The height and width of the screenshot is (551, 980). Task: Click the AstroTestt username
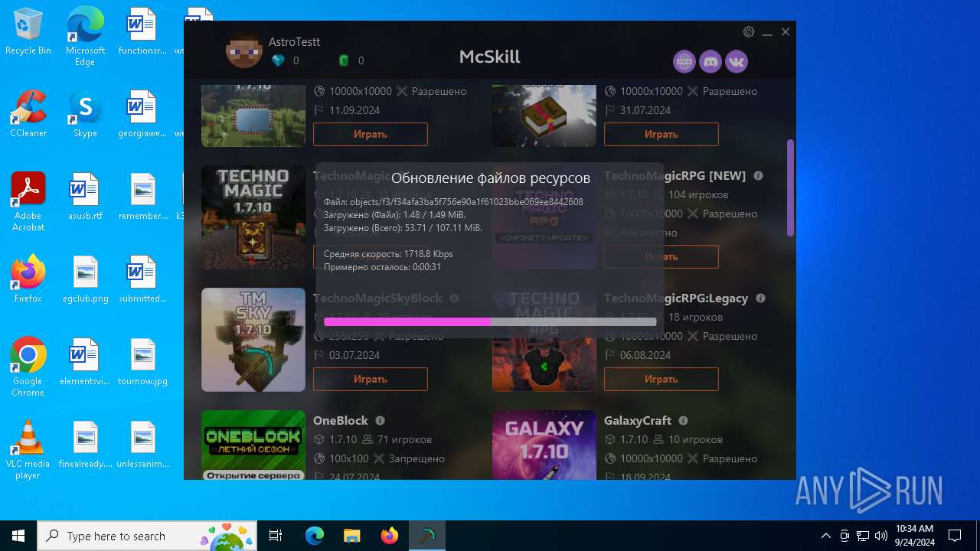[x=294, y=42]
